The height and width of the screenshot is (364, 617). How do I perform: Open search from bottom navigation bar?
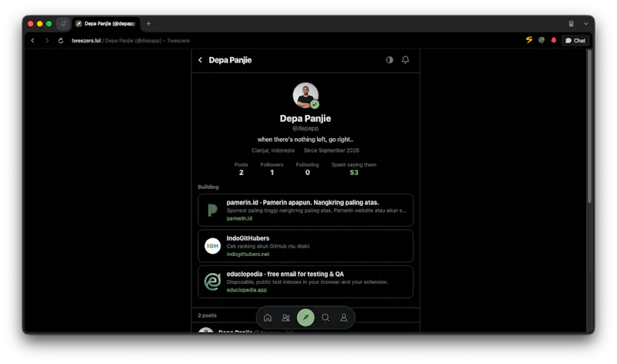tap(325, 318)
